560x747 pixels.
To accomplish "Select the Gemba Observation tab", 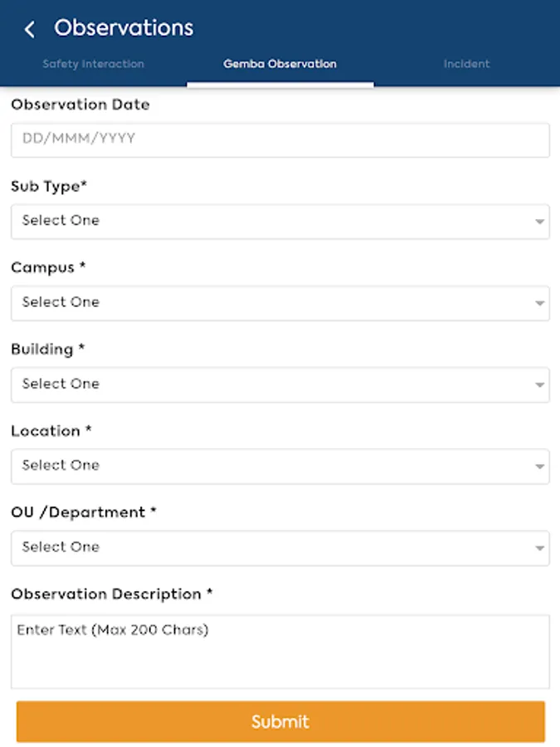I will (280, 64).
